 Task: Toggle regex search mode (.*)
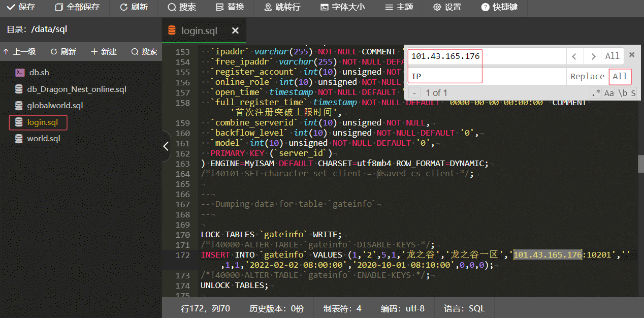(x=595, y=93)
